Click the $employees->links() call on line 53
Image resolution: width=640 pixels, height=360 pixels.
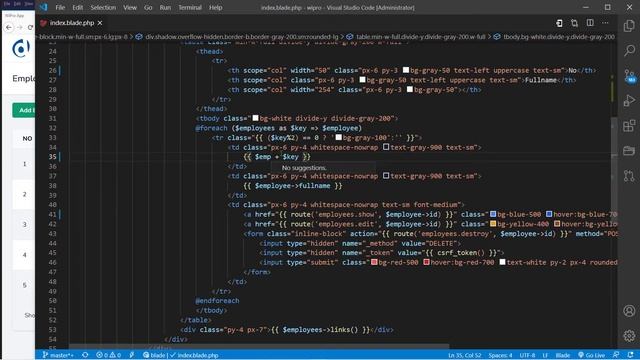[x=320, y=329]
